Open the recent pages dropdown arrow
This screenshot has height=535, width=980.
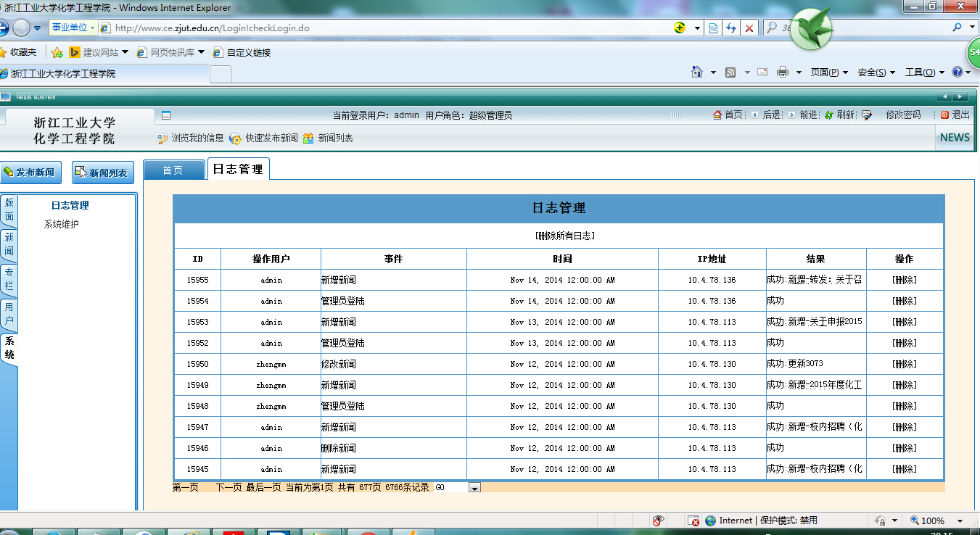pyautogui.click(x=38, y=28)
